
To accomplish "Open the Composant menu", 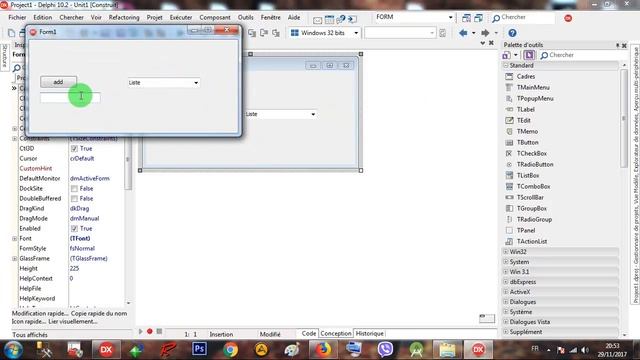I will click(215, 18).
